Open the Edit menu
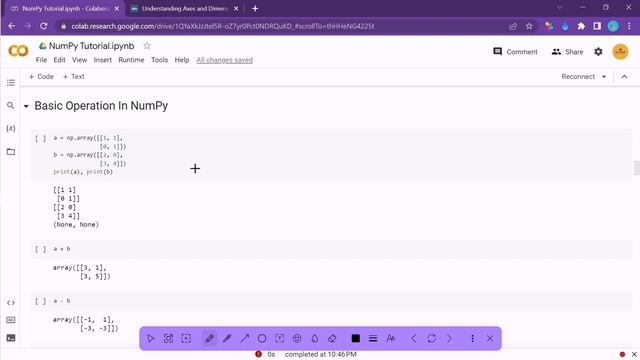Screen dimensions: 640x360 click(x=59, y=60)
